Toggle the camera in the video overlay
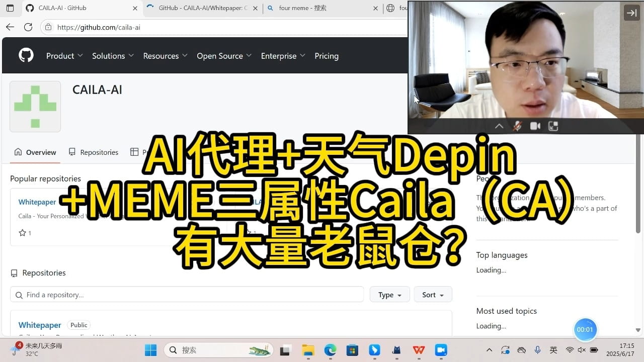644x362 pixels. coord(535,126)
